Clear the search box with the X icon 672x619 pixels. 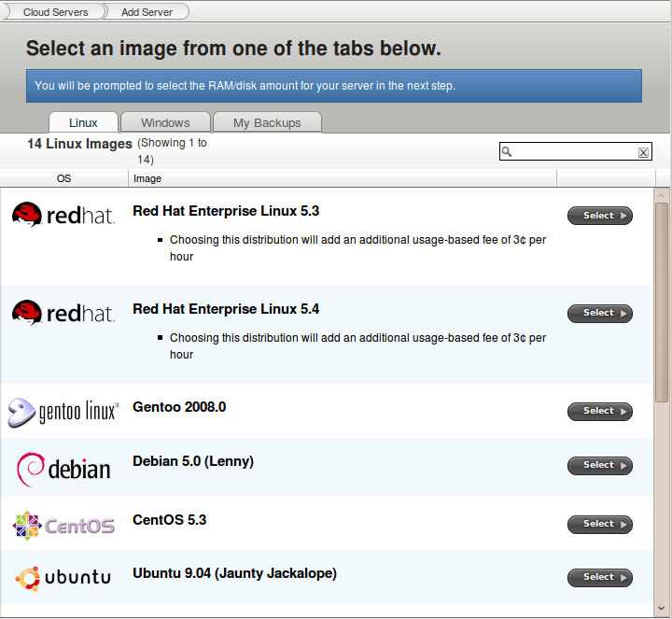pos(643,152)
